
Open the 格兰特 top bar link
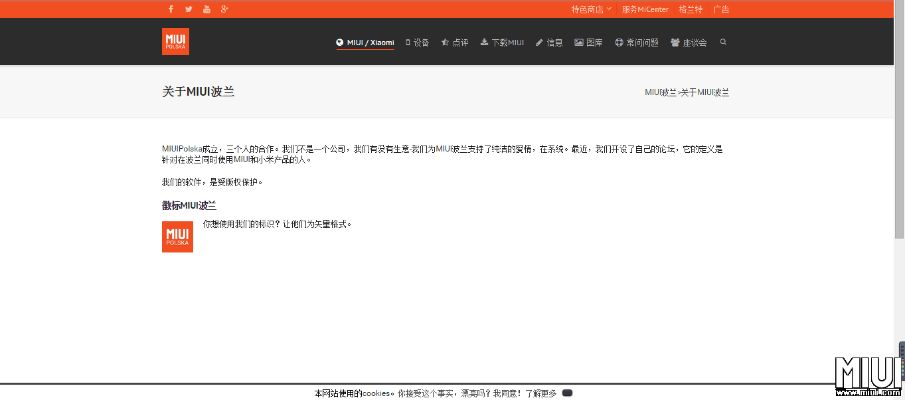(690, 9)
